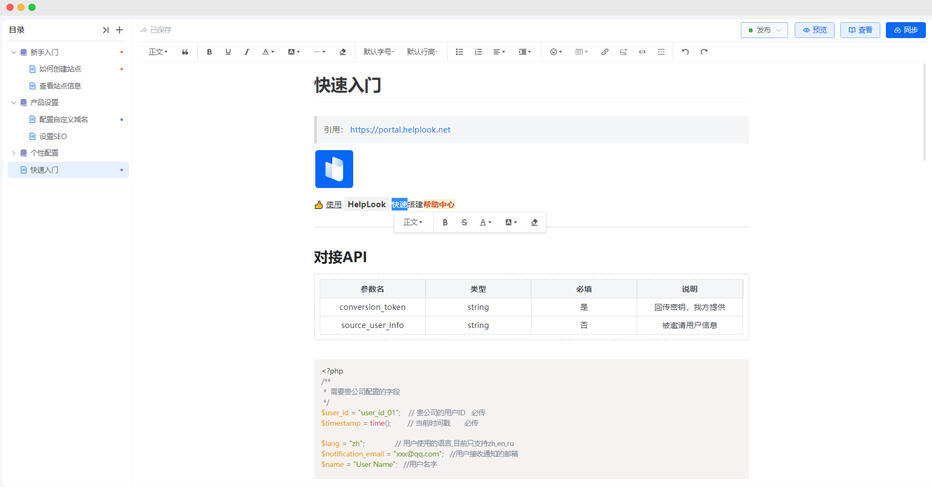Open the insert table dropdown
The height and width of the screenshot is (487, 932).
click(x=581, y=52)
